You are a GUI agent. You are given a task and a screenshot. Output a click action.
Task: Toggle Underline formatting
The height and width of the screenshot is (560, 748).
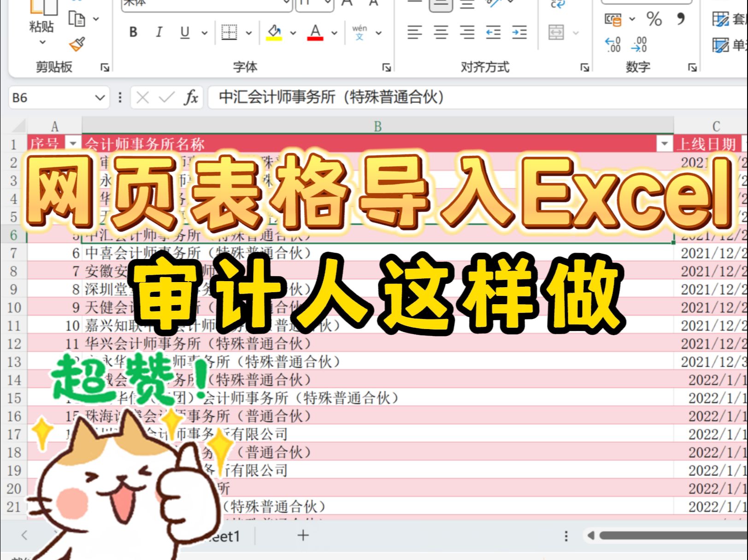point(185,32)
